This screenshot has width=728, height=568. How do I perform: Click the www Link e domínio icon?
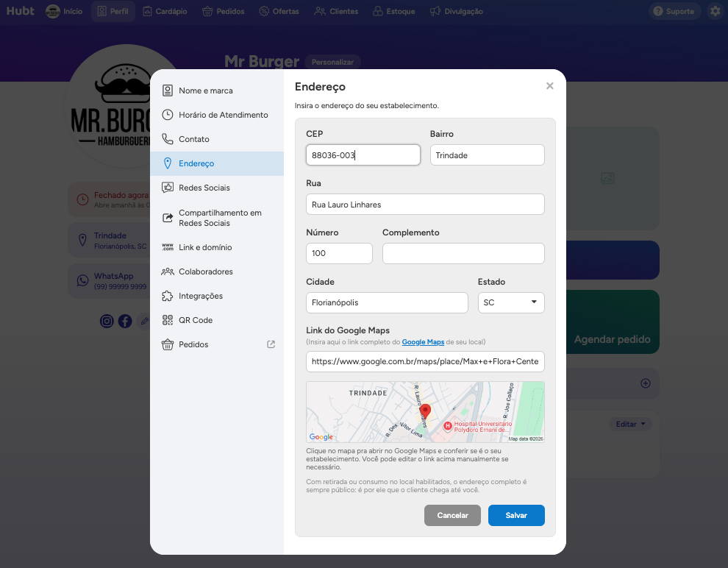[x=167, y=247]
